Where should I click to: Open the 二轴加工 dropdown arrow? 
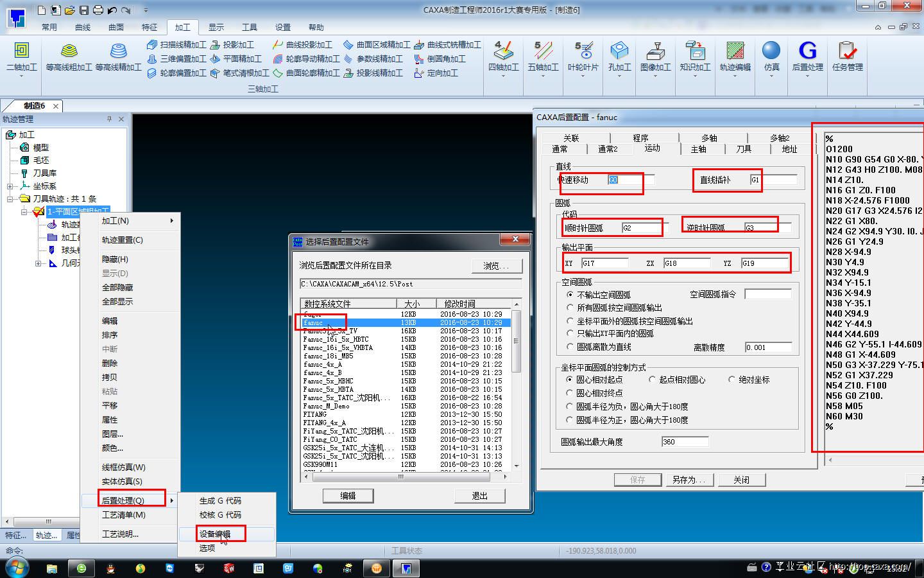[21, 76]
